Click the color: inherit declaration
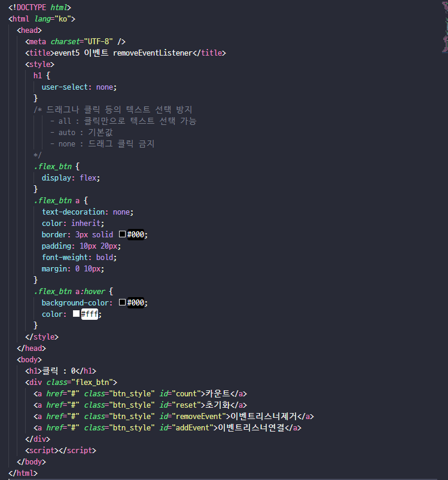 point(73,223)
